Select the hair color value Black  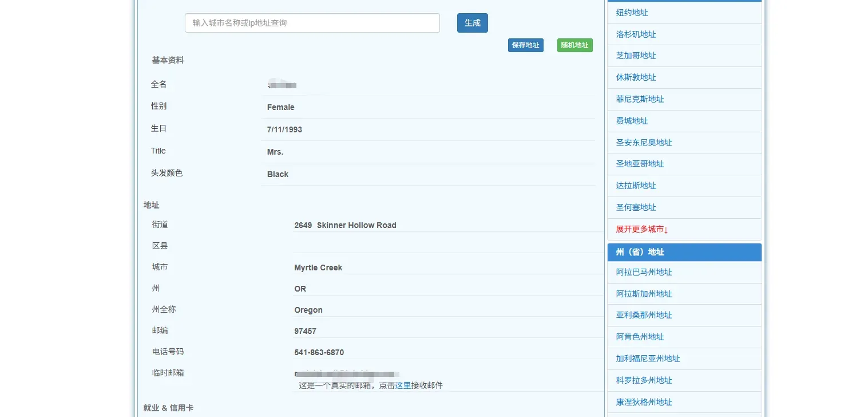pyautogui.click(x=278, y=174)
